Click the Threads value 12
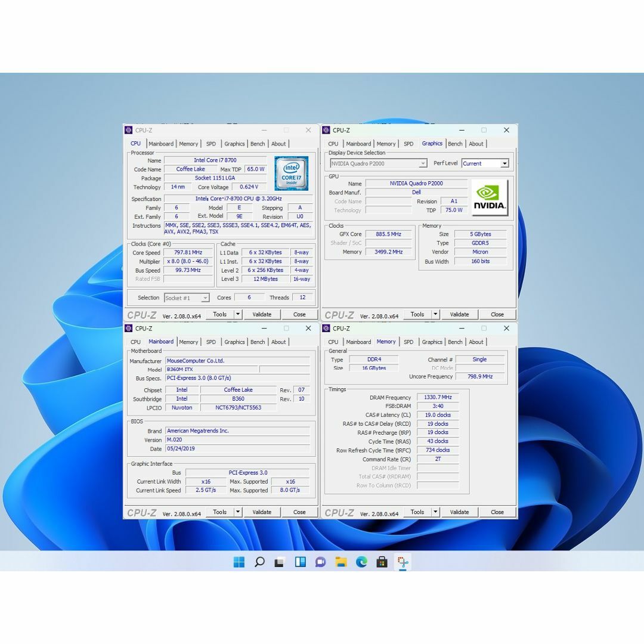The width and height of the screenshot is (644, 644). click(x=303, y=298)
